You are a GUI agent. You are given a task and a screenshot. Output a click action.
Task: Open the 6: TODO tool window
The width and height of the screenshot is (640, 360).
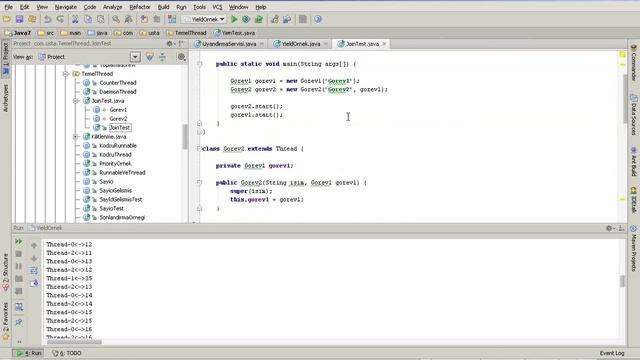point(67,353)
